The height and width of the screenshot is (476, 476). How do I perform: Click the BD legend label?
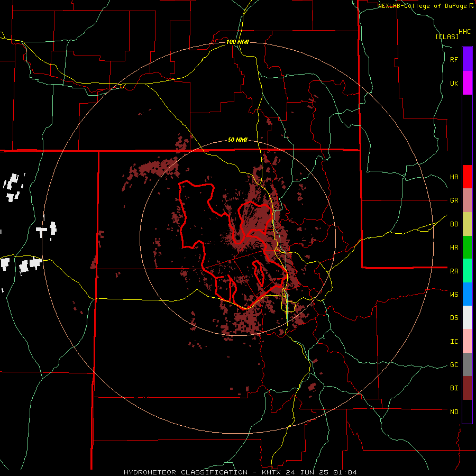coord(454,224)
